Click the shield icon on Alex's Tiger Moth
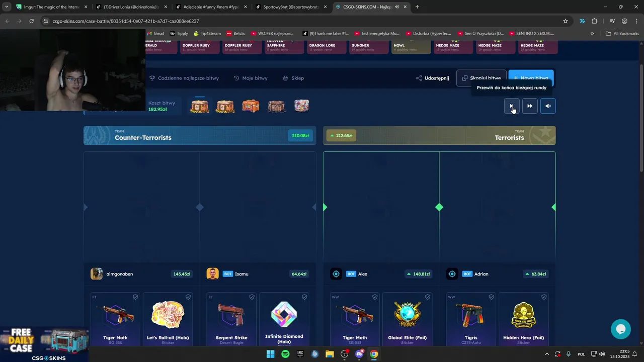The width and height of the screenshot is (644, 362). click(375, 297)
